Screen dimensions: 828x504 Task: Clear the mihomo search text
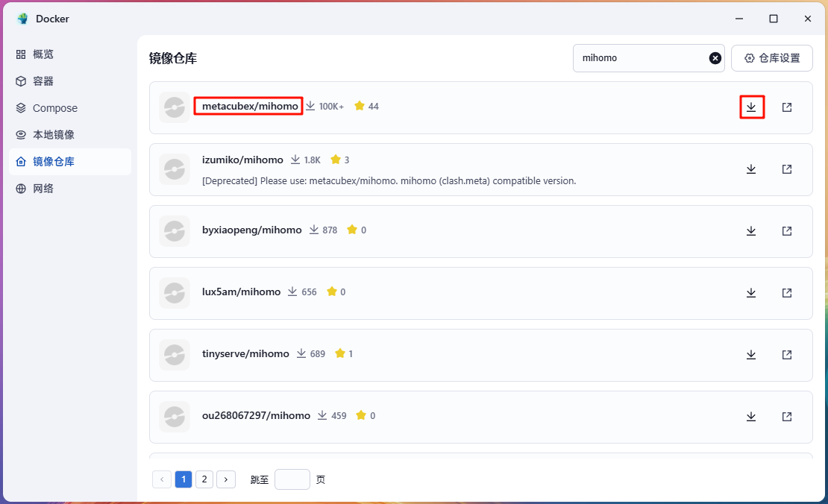(715, 58)
